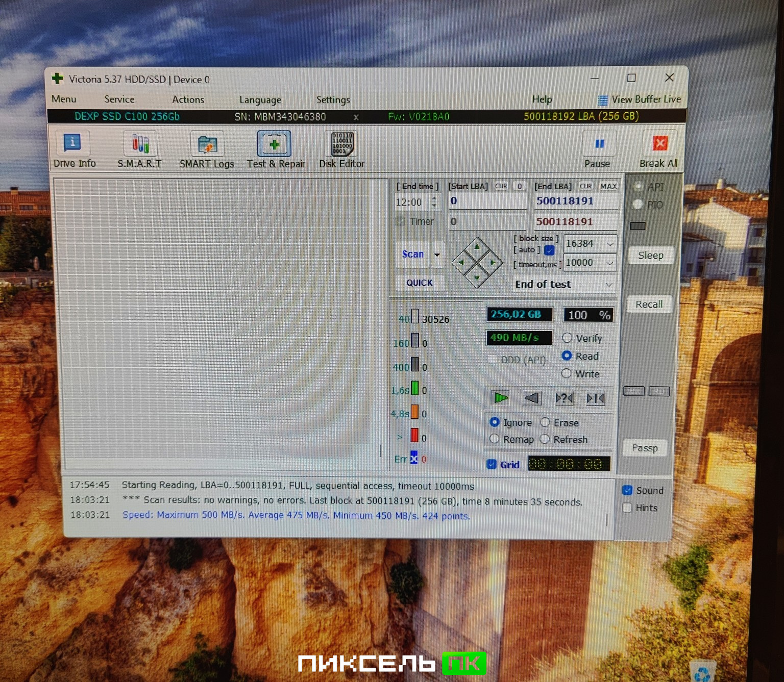Click the red Break All button
The height and width of the screenshot is (682, 784).
click(659, 149)
